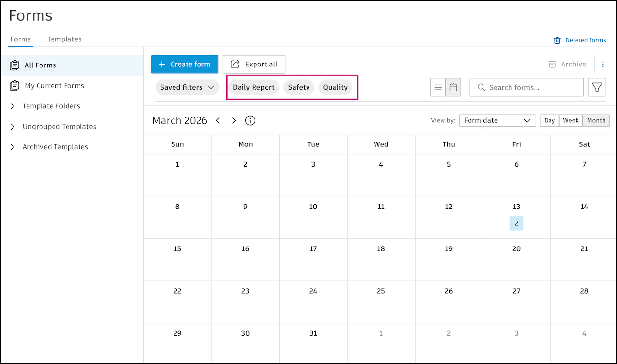The width and height of the screenshot is (617, 364).
Task: Click the calendar info icon
Action: [x=250, y=120]
